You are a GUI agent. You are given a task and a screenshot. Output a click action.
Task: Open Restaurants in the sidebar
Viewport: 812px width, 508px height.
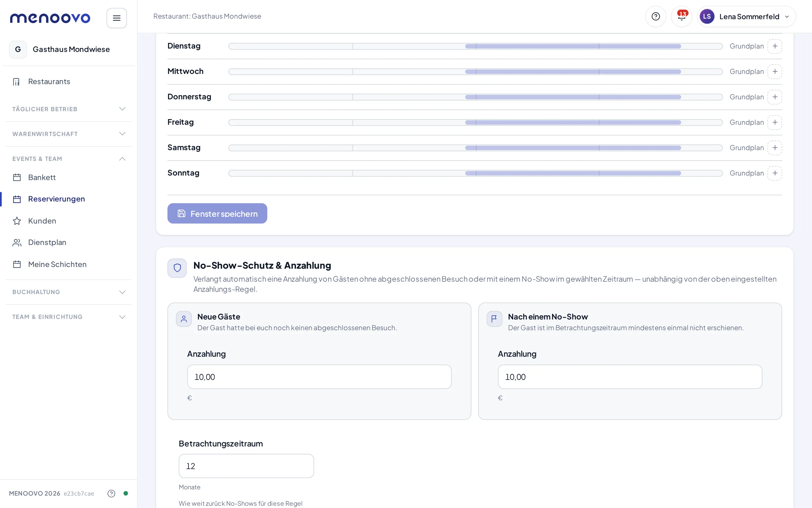point(69,82)
